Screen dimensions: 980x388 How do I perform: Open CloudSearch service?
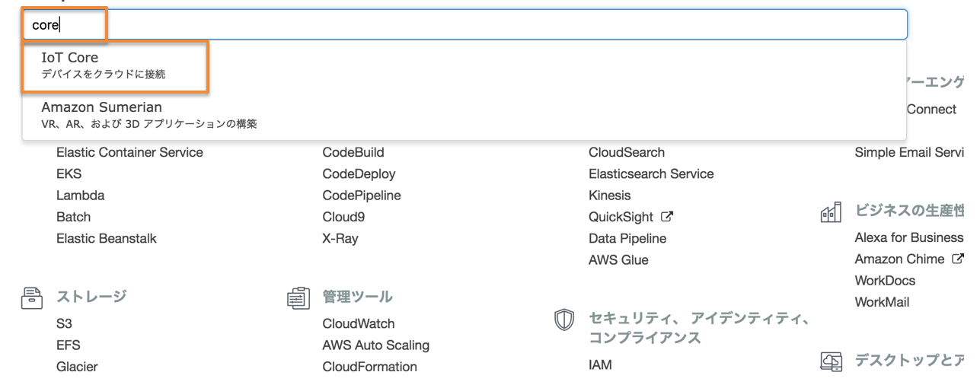(x=627, y=152)
